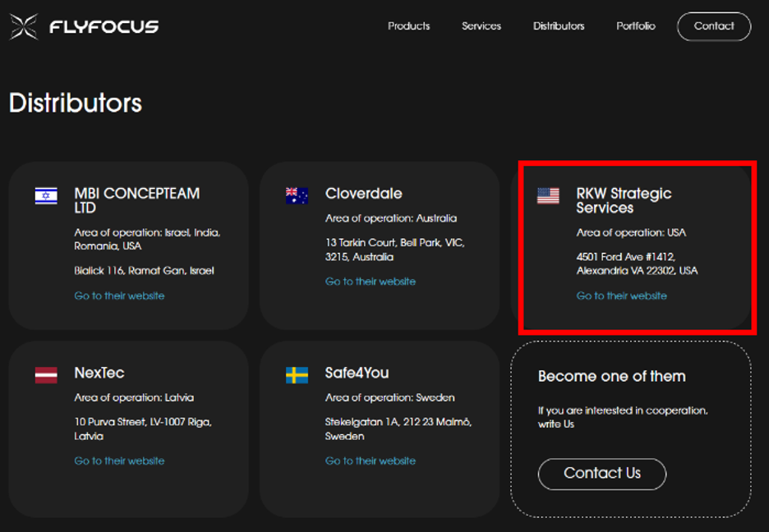Viewport: 769px width, 532px height.
Task: Go to NexTec's website link
Action: point(119,461)
